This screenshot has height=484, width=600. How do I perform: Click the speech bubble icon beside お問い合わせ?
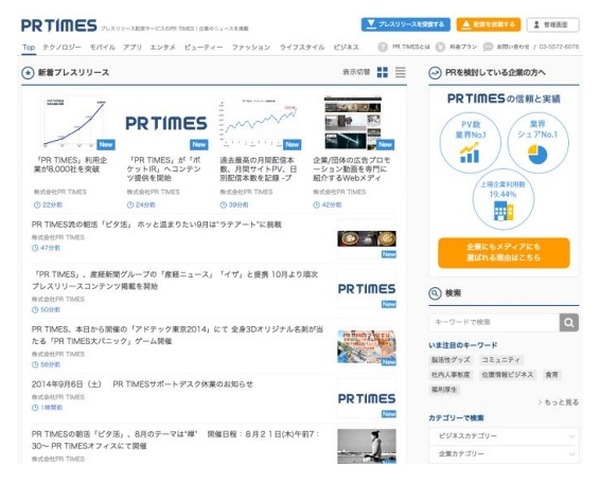coord(488,47)
